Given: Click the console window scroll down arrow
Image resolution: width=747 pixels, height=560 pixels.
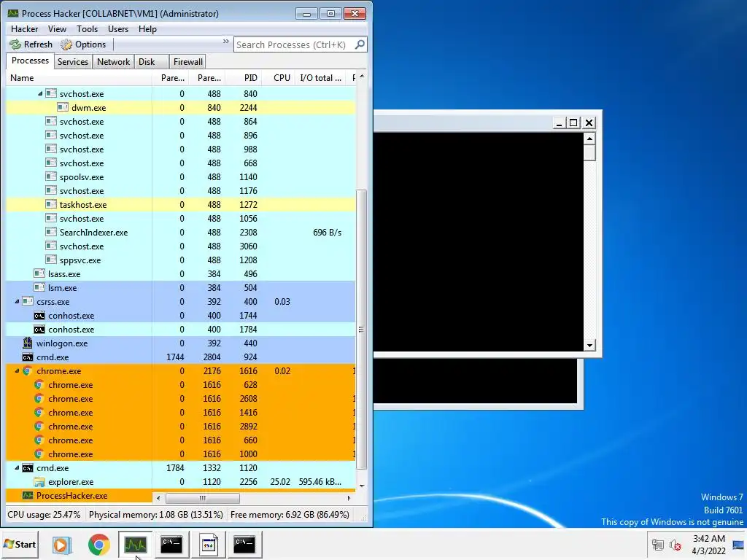Looking at the screenshot, I should 589,346.
